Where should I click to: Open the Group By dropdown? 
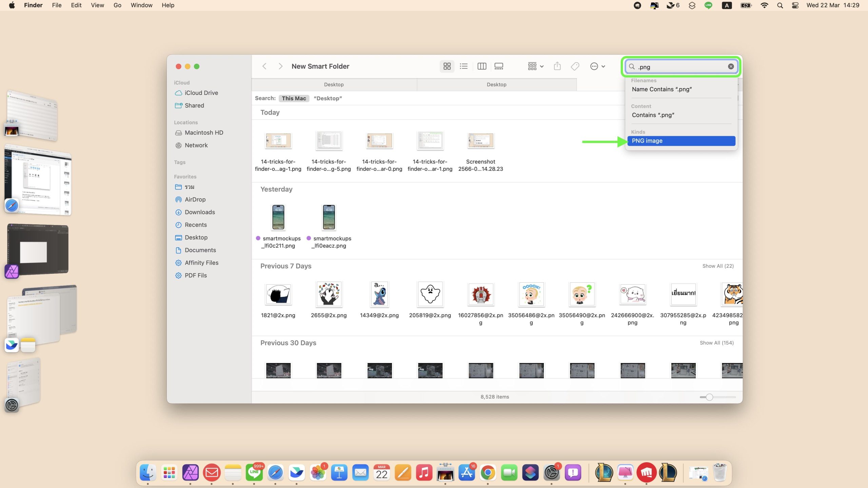535,66
